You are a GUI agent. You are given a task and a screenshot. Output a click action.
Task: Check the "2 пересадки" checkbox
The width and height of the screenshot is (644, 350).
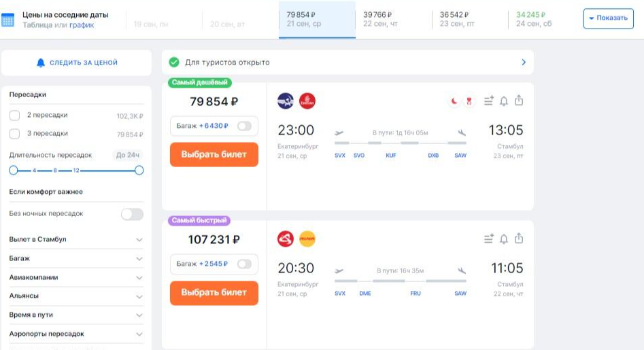(15, 116)
